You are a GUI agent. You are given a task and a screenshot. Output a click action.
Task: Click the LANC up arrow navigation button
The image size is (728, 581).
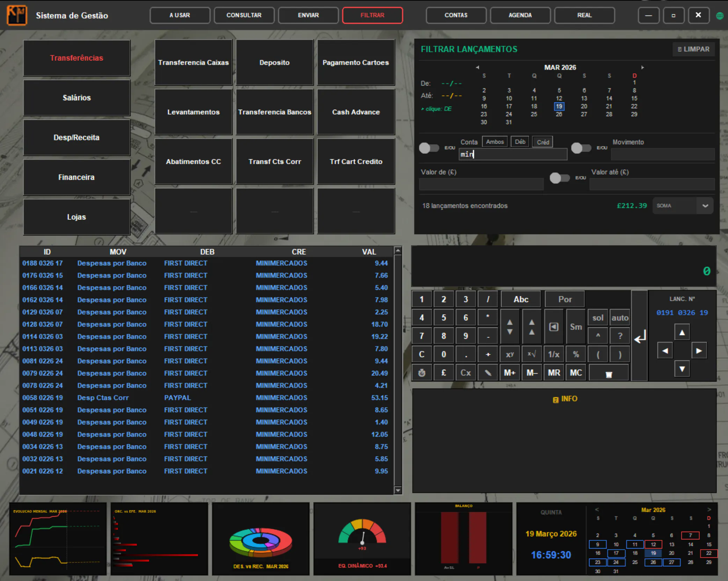(682, 333)
